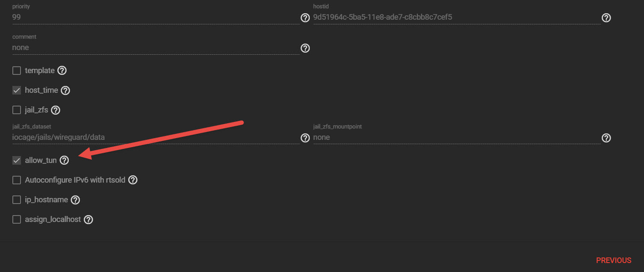Show help icon next to ip_hostname
Screen dimensions: 644x272
[x=75, y=200]
